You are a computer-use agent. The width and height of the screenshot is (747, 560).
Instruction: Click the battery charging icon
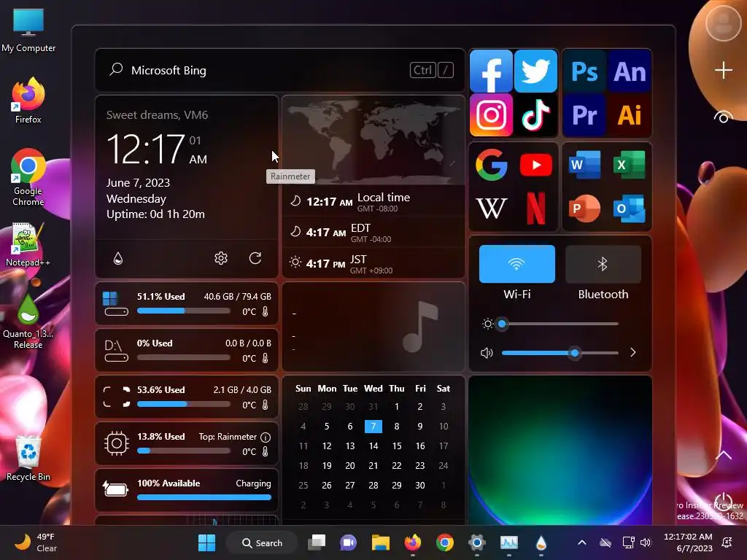point(115,489)
